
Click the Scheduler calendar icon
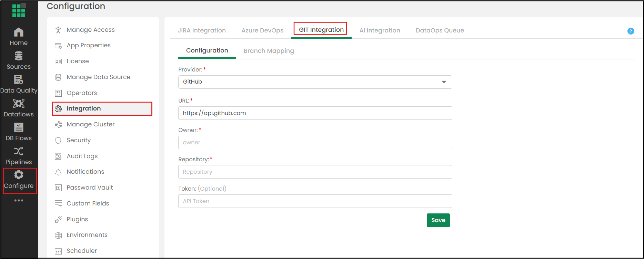pos(58,251)
